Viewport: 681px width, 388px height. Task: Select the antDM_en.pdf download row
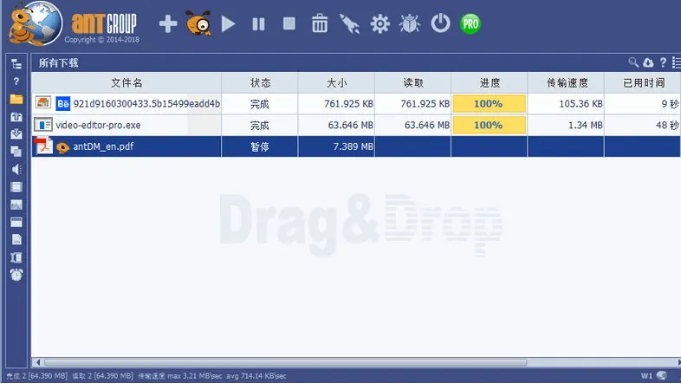click(356, 146)
